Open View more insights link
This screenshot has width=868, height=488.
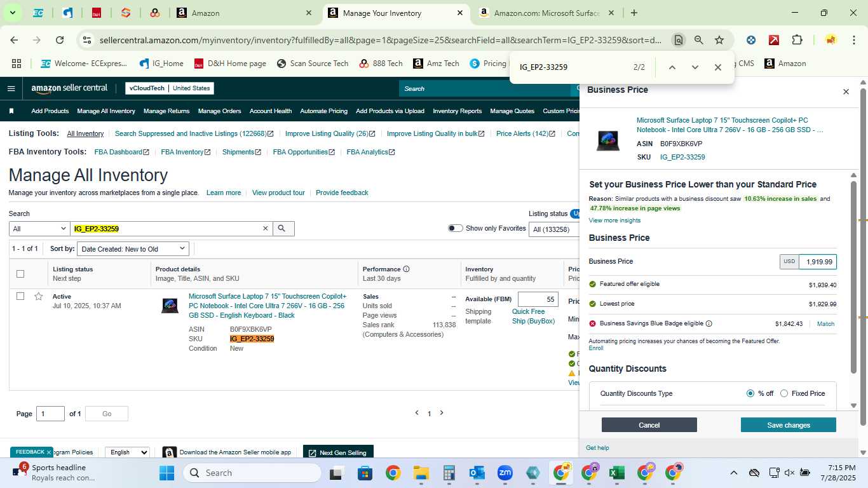click(614, 220)
